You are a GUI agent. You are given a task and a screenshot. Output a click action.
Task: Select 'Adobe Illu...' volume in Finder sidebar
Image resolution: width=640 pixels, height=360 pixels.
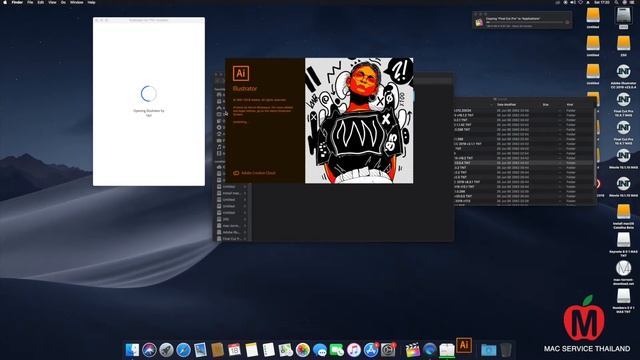tap(231, 232)
